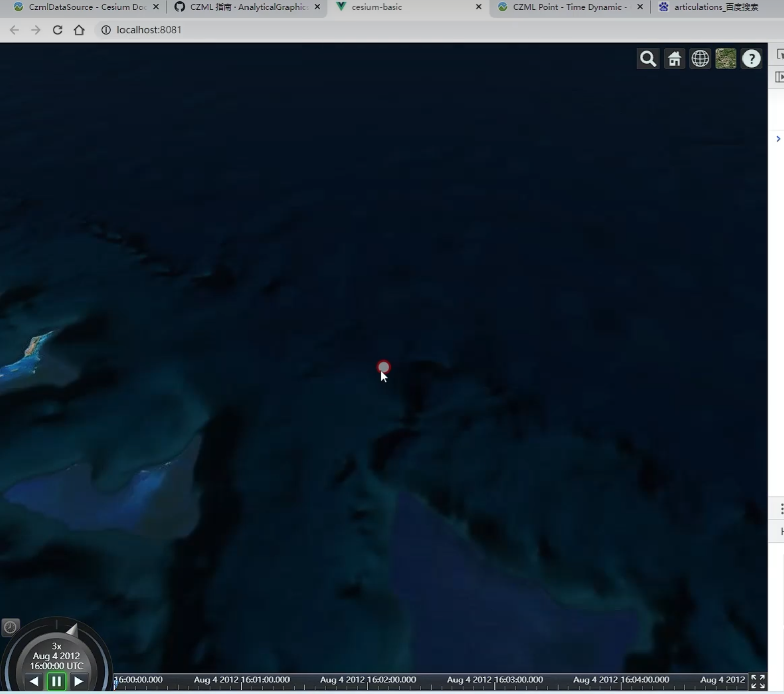Open the browser home page
Viewport: 784px width, 694px height.
point(79,30)
